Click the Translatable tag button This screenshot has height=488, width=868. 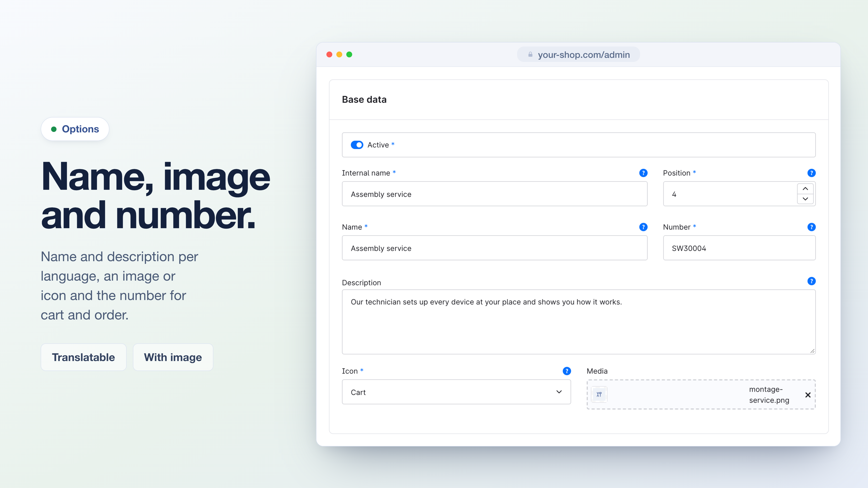pyautogui.click(x=83, y=357)
